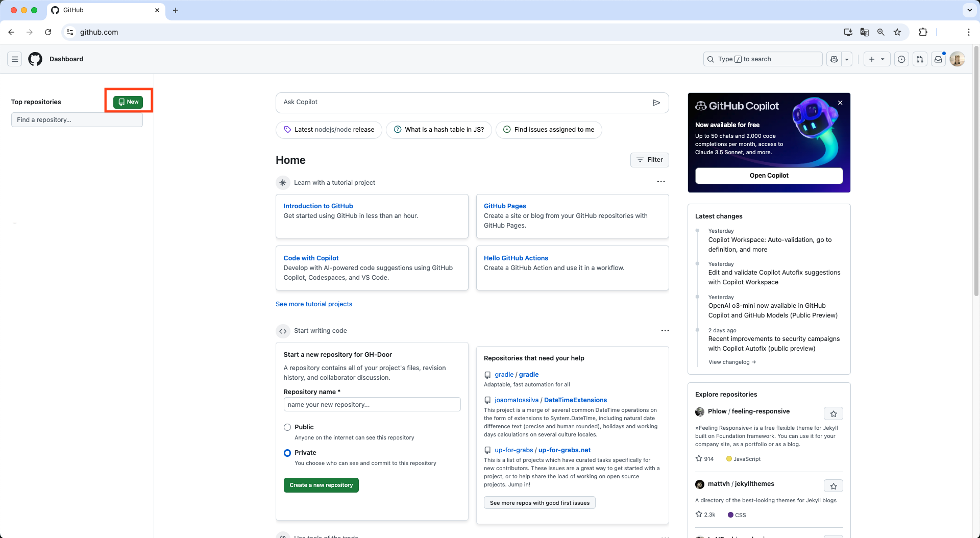Image resolution: width=980 pixels, height=538 pixels.
Task: Open Hello GitHub Actions tutorial
Action: point(516,258)
